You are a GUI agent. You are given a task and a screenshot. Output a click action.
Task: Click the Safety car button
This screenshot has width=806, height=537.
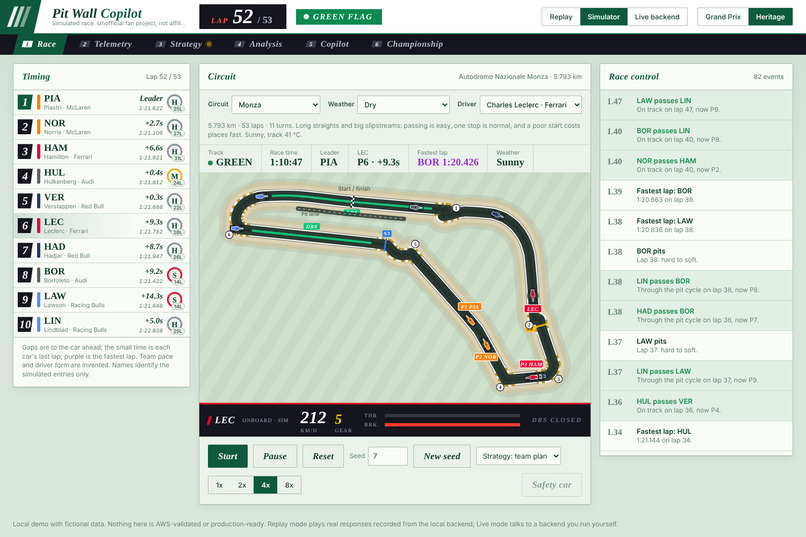coord(552,485)
